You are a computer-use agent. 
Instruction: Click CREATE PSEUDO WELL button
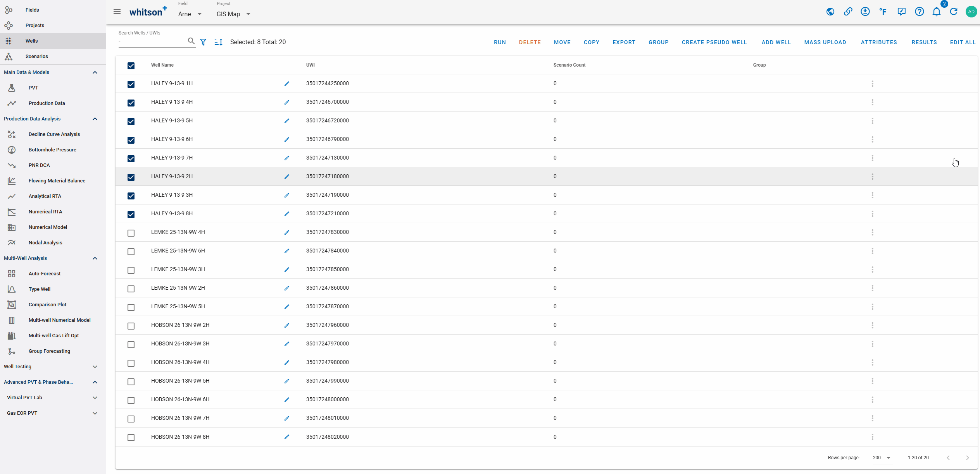714,42
